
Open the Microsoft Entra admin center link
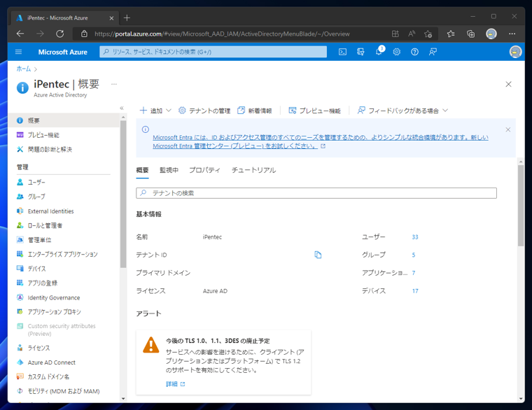coord(321,142)
